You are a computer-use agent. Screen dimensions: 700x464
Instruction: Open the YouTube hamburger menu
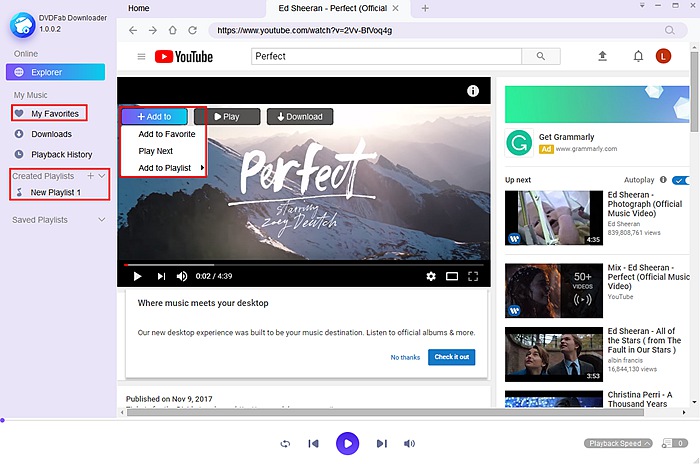coord(142,57)
